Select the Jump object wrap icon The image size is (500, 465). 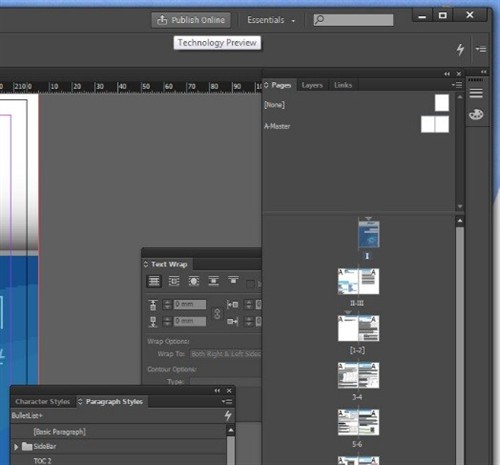213,281
